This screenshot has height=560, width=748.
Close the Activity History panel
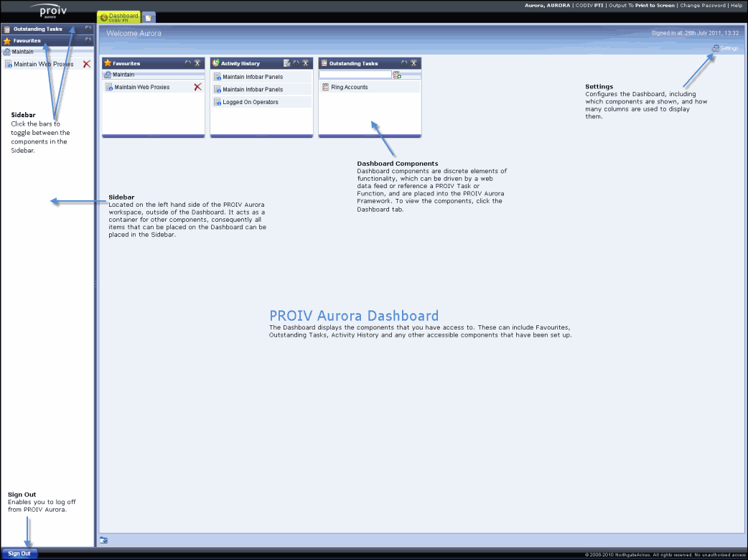click(306, 63)
